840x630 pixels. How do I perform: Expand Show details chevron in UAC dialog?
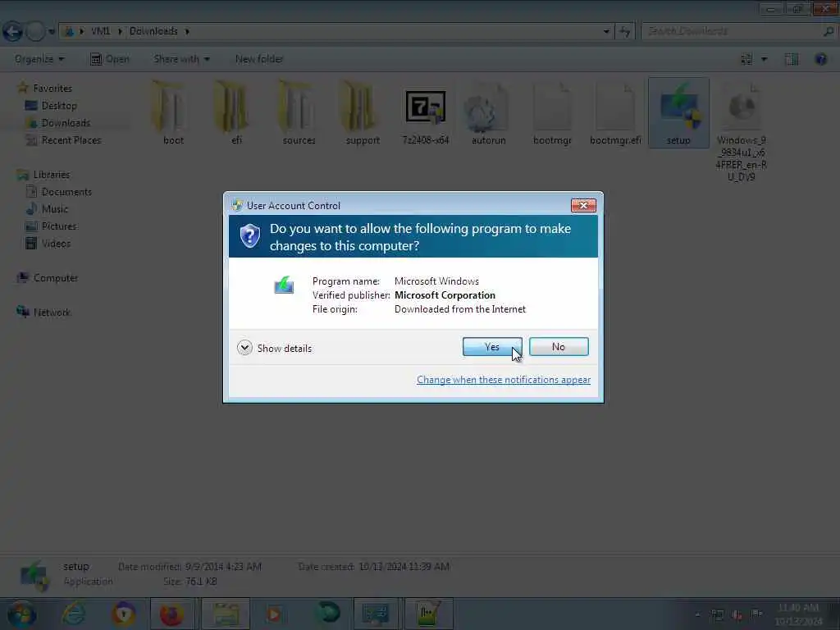pyautogui.click(x=244, y=348)
